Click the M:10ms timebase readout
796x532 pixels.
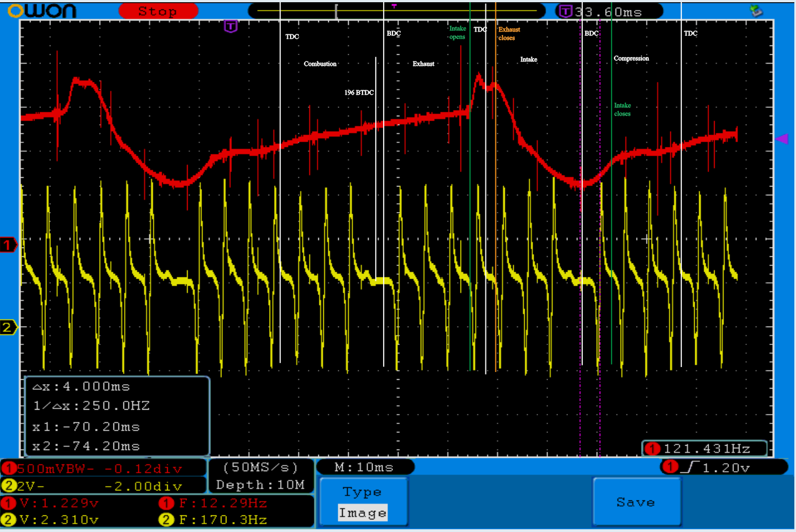[x=364, y=467]
